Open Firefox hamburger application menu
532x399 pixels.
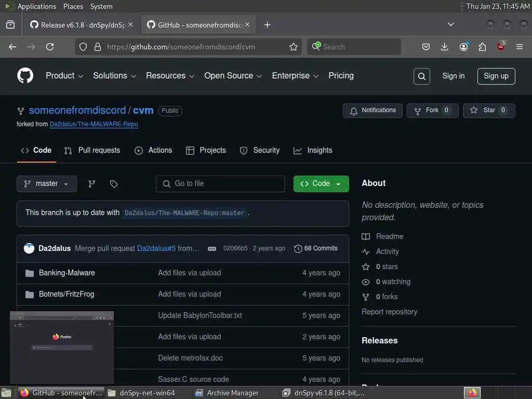tap(520, 47)
